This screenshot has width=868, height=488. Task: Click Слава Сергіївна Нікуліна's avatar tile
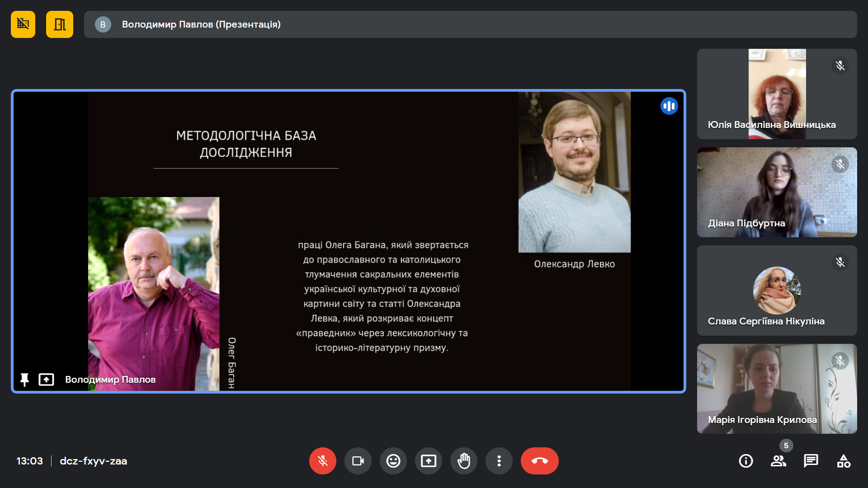776,291
